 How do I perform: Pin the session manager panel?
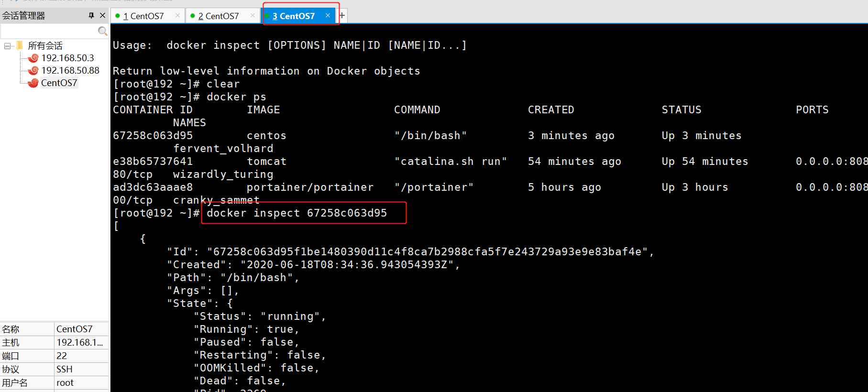pyautogui.click(x=91, y=16)
